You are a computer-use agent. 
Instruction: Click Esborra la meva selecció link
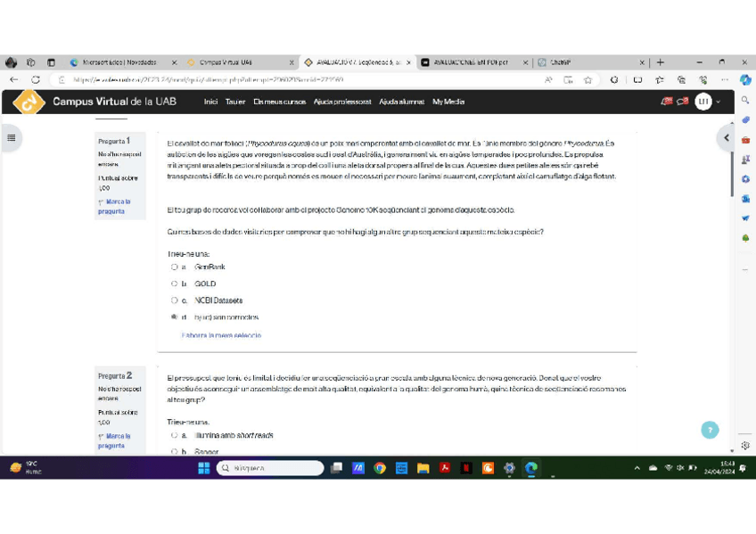tap(221, 335)
